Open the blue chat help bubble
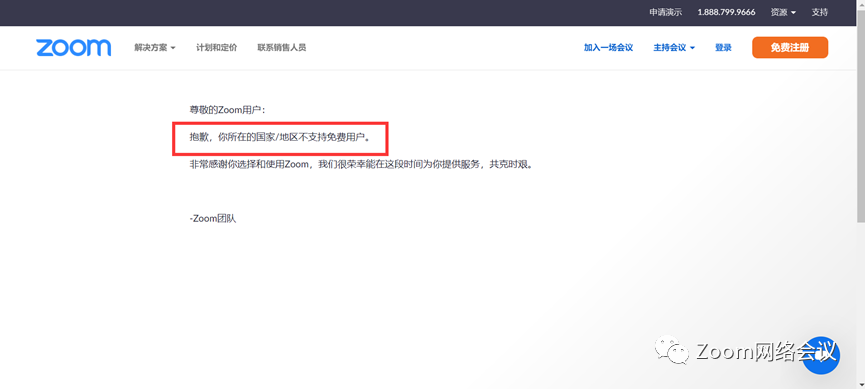Screen dimensions: 865x389 (821, 356)
